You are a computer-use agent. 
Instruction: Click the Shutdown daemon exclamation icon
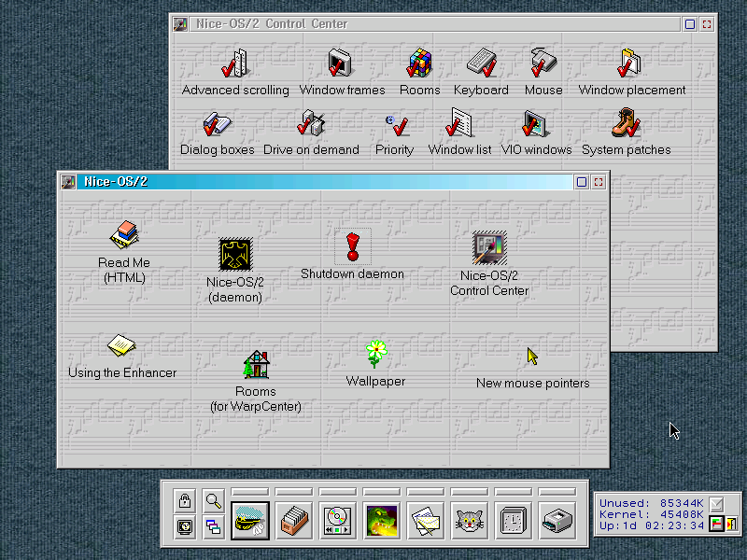pos(353,246)
